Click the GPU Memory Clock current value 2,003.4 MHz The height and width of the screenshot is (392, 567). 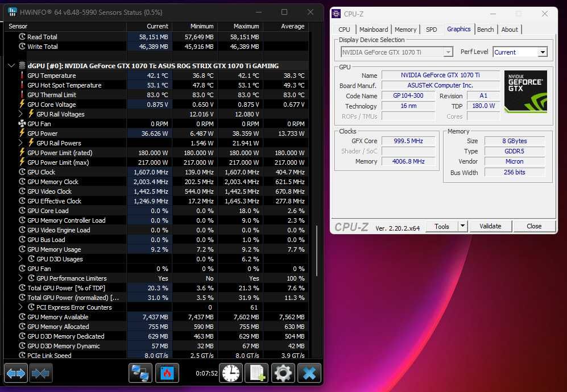click(x=151, y=182)
